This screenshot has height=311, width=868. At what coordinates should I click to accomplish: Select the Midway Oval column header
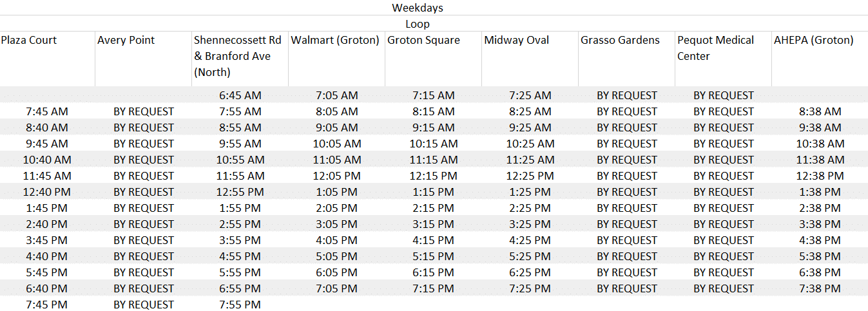coord(517,40)
